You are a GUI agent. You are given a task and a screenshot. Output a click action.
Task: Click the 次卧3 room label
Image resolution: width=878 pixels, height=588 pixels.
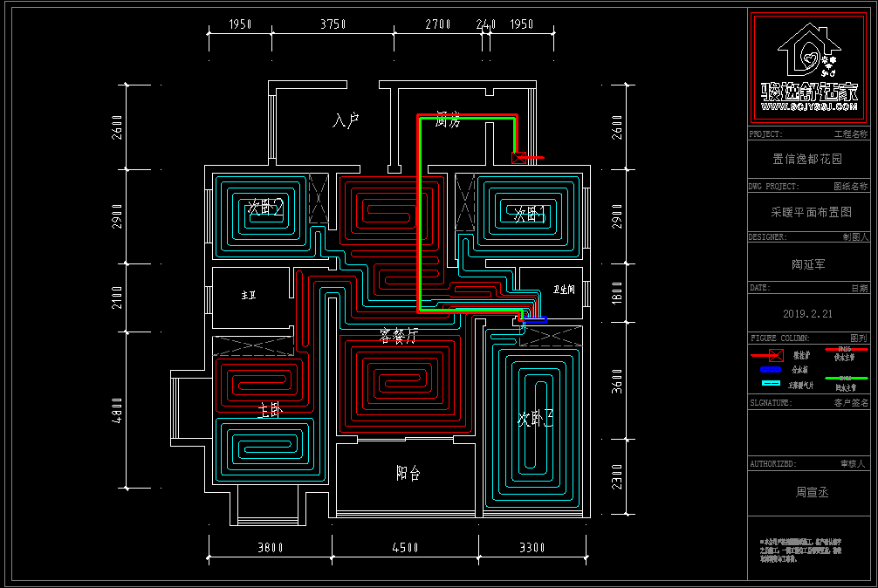[535, 419]
